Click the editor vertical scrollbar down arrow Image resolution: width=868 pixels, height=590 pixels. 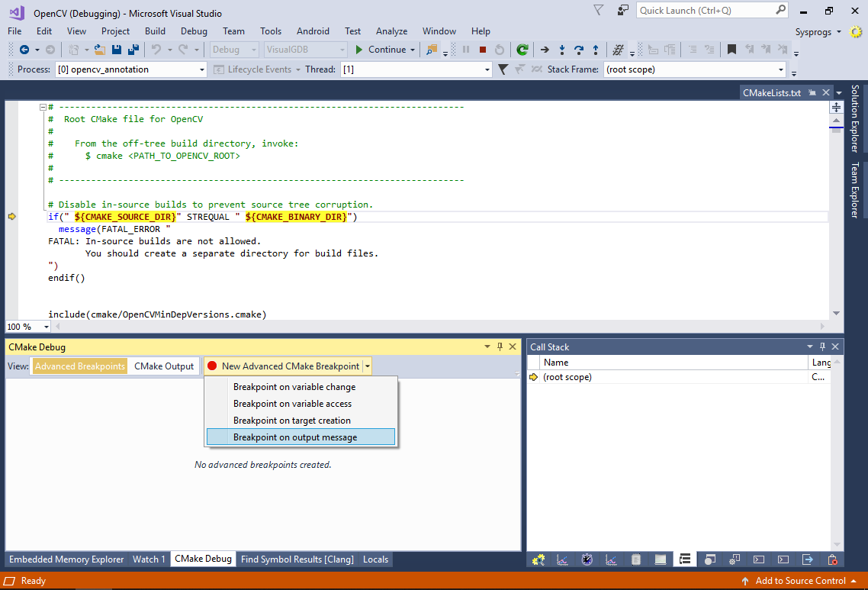point(836,314)
